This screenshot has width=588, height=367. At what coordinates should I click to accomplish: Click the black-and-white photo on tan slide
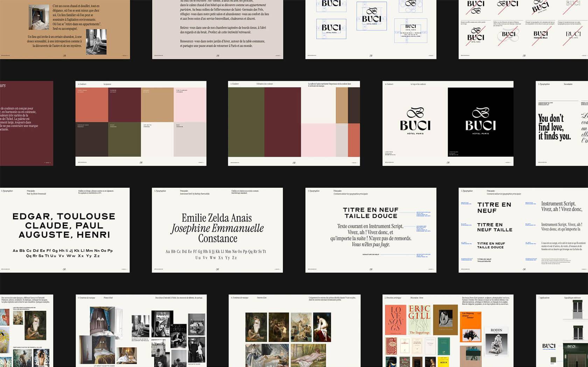click(96, 42)
